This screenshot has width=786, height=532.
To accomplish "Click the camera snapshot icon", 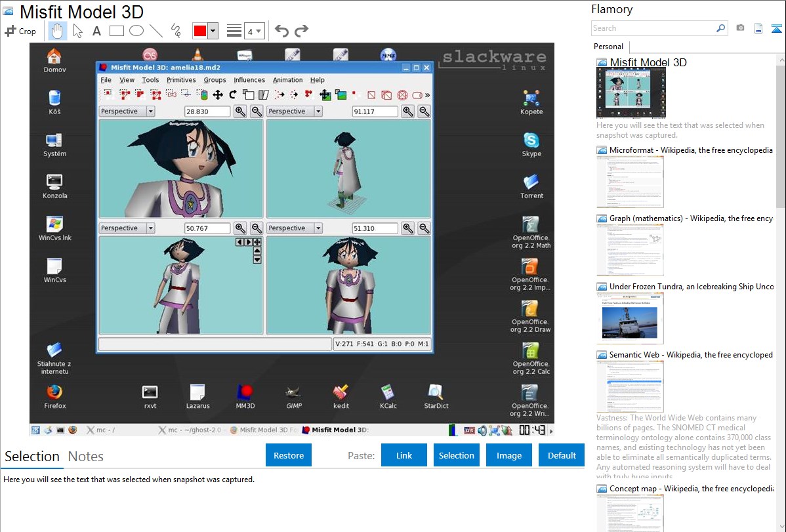I will point(740,28).
